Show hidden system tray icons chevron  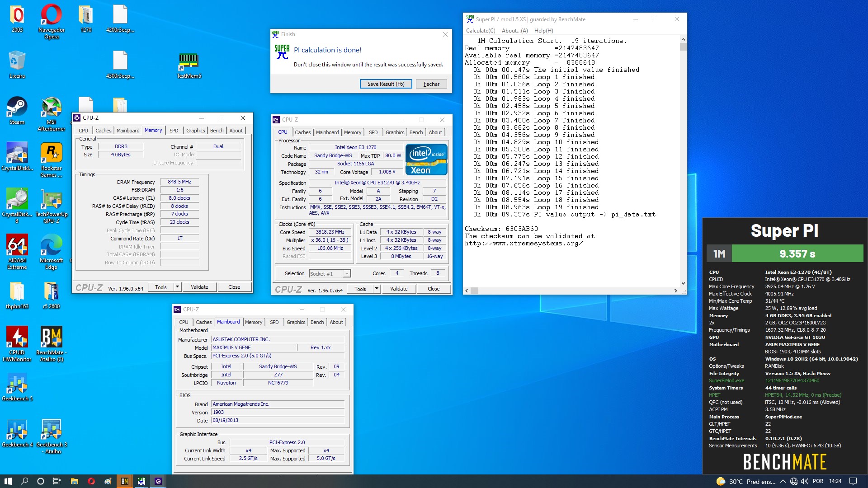click(783, 481)
